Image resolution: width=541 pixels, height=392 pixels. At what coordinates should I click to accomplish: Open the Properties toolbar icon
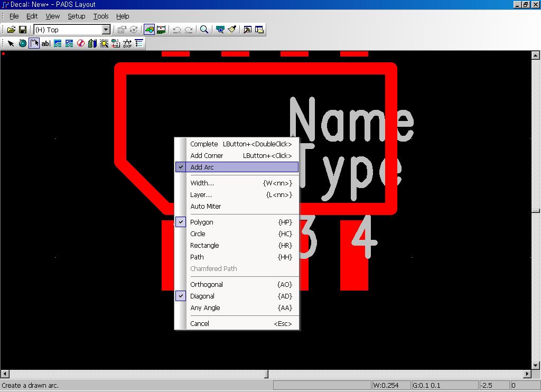pos(122,30)
